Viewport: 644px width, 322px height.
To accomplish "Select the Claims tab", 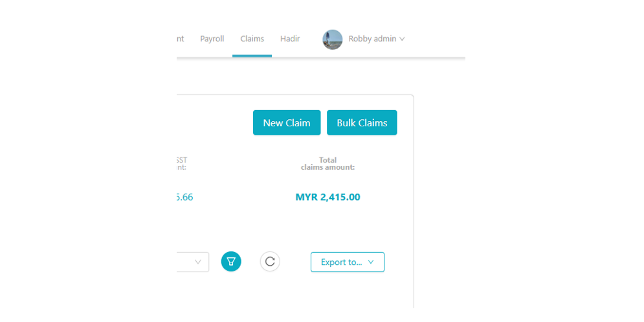I will click(252, 39).
